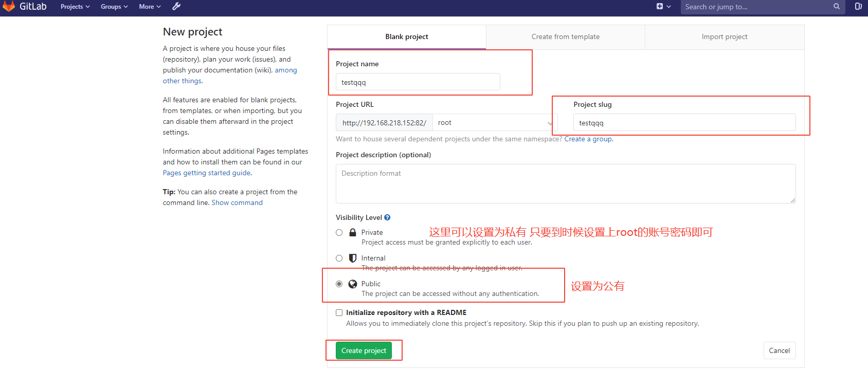Click the Visibility Level help icon
The width and height of the screenshot is (868, 390).
point(387,217)
